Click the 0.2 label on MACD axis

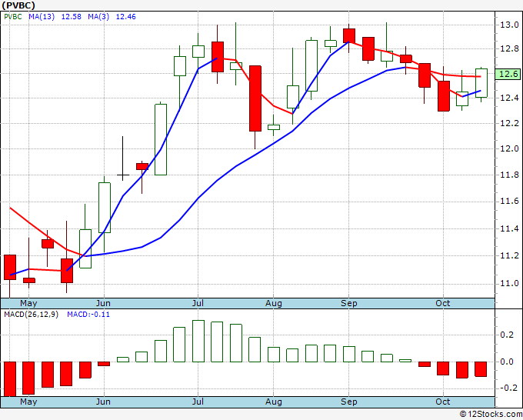(506, 335)
